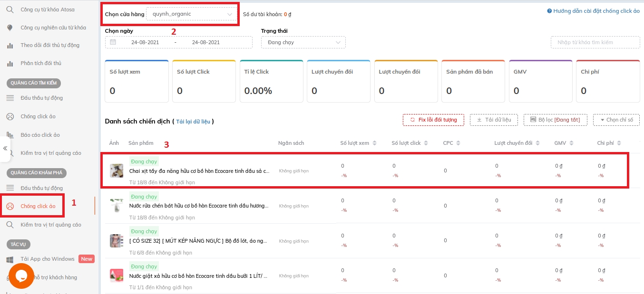The image size is (644, 294).
Task: Open Theo dõi đối thủ tự động
Action: (50, 45)
